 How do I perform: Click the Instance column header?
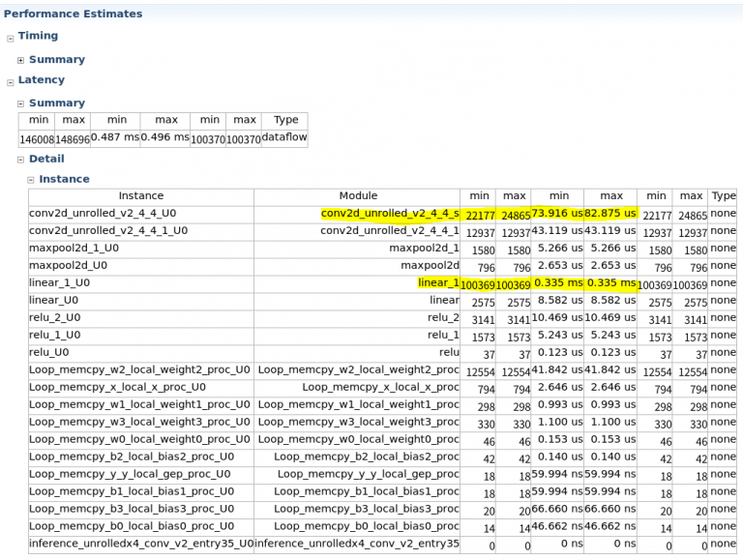(x=141, y=196)
